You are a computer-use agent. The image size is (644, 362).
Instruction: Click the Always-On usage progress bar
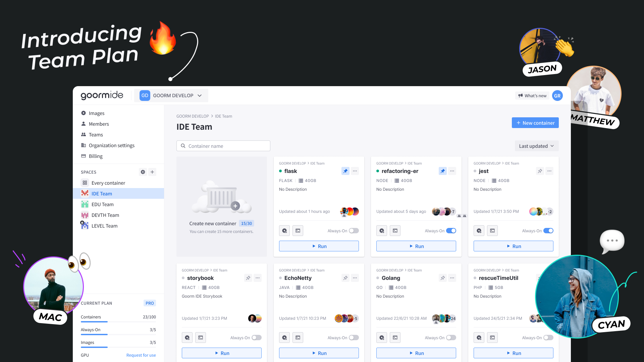(118, 335)
